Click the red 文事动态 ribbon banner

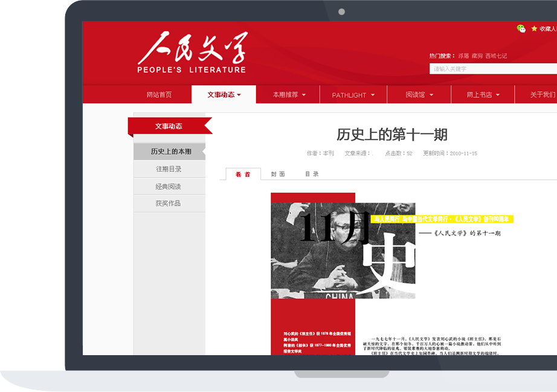tap(169, 126)
